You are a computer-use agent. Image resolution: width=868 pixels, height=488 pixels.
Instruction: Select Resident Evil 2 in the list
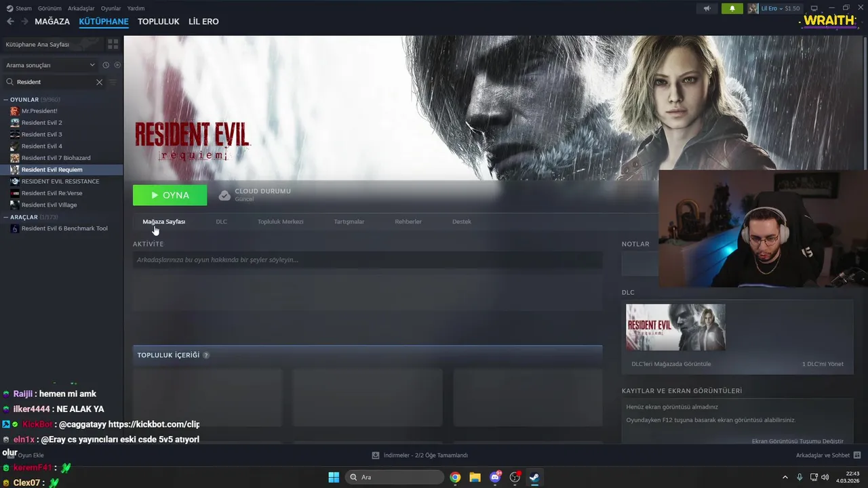[x=62, y=123]
